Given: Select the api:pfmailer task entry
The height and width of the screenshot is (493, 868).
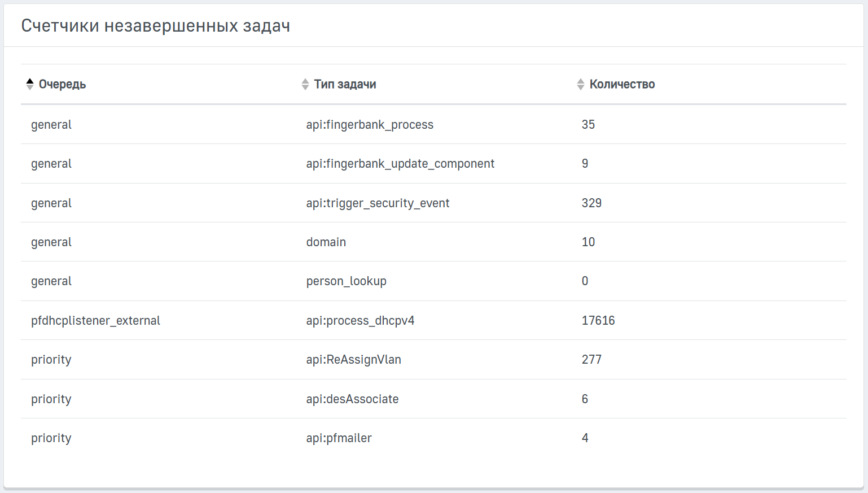Looking at the screenshot, I should pyautogui.click(x=339, y=438).
